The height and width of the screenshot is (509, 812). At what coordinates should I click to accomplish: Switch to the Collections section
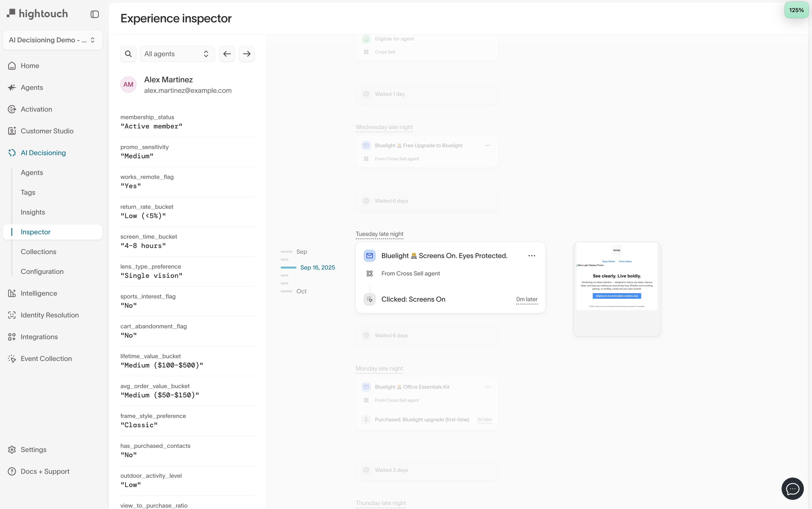[x=38, y=252]
